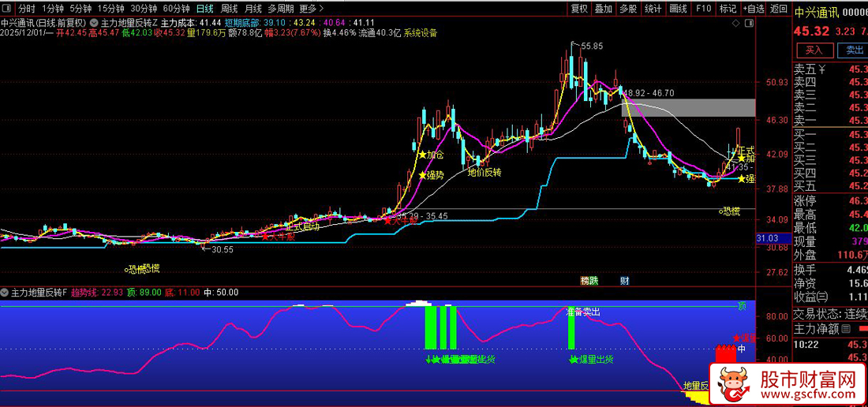This screenshot has width=868, height=407.
Task: Switch to 周线 weekly chart
Action: (229, 9)
